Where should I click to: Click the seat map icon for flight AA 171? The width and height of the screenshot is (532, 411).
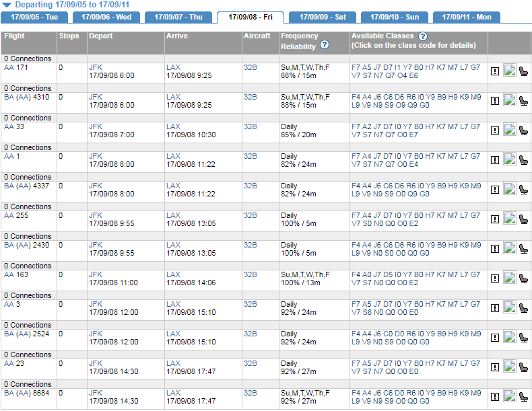coord(523,71)
